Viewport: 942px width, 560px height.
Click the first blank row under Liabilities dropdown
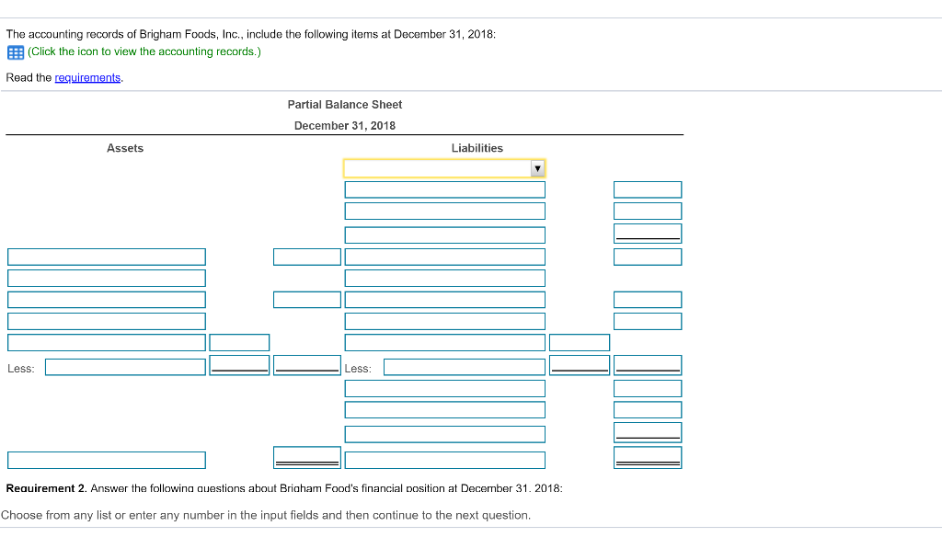(x=444, y=189)
